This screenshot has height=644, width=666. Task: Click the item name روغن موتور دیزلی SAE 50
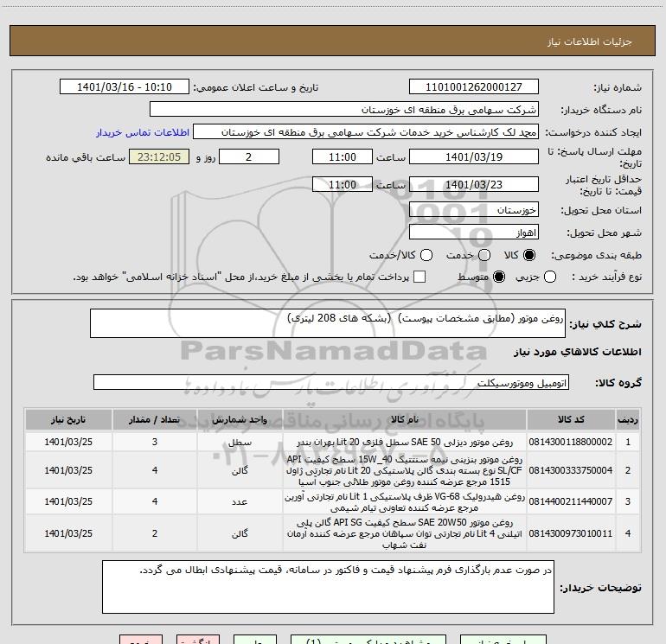pyautogui.click(x=405, y=442)
